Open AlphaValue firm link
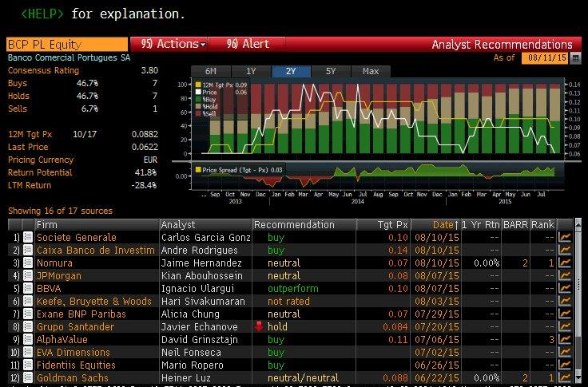 (62, 340)
